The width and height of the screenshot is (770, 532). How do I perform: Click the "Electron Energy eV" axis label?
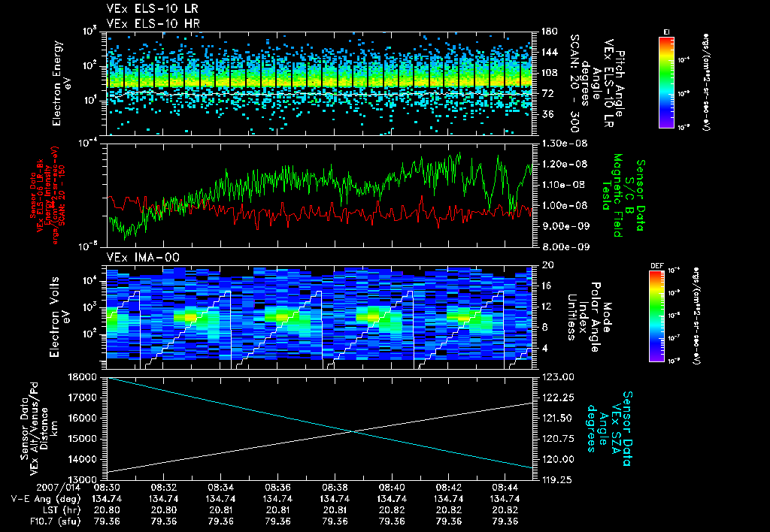61,83
